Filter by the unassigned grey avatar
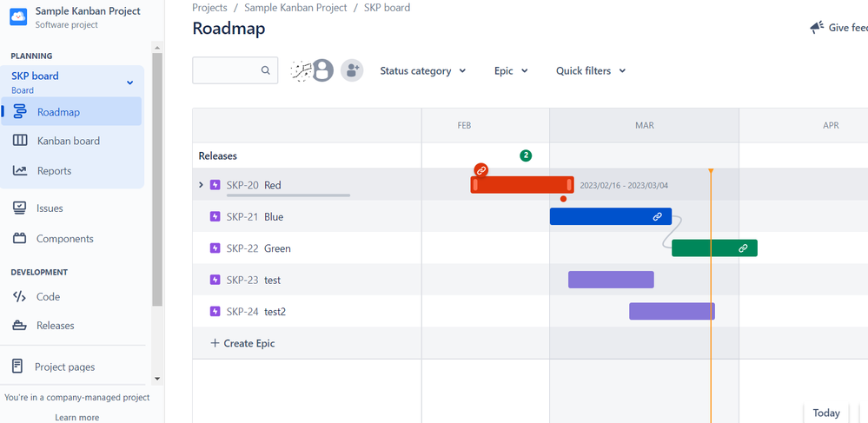The width and height of the screenshot is (868, 423). tap(322, 71)
